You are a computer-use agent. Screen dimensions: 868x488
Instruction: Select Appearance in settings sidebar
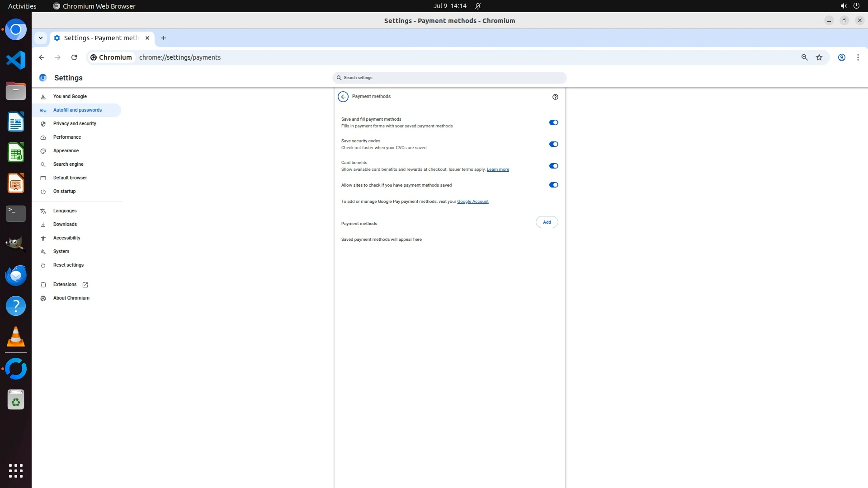[66, 150]
